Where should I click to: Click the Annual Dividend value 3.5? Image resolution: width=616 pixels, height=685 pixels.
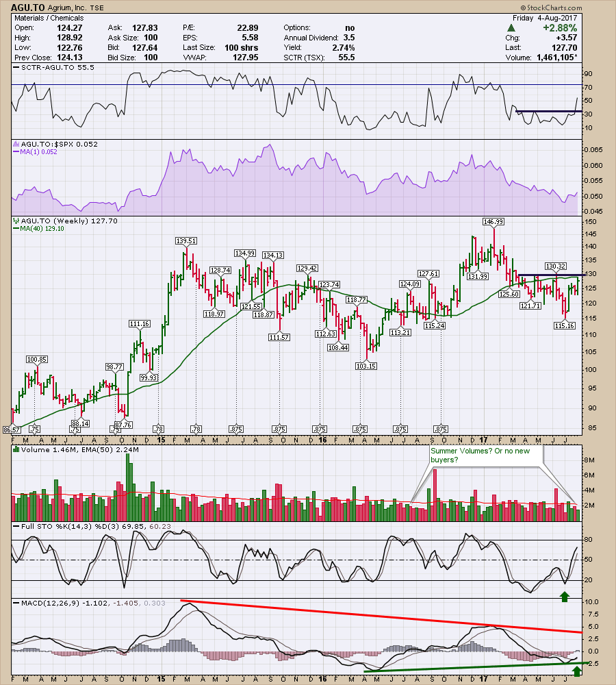[349, 38]
